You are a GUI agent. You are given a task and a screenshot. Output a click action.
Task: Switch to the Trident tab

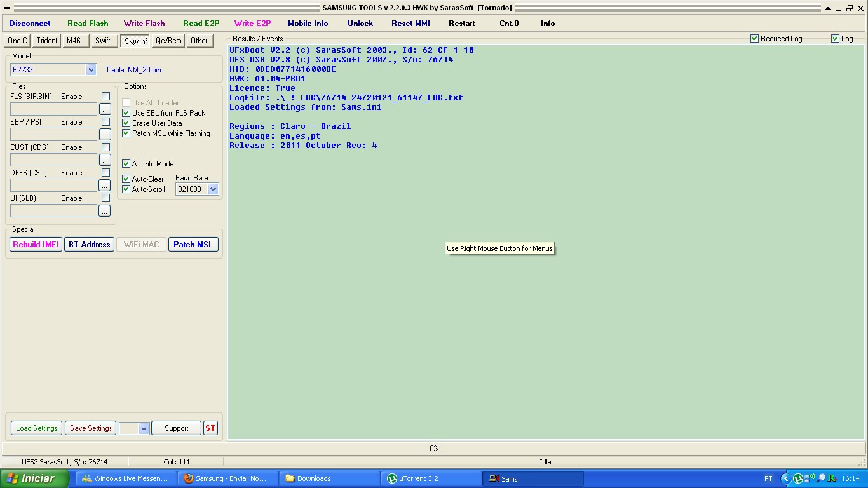coord(47,41)
